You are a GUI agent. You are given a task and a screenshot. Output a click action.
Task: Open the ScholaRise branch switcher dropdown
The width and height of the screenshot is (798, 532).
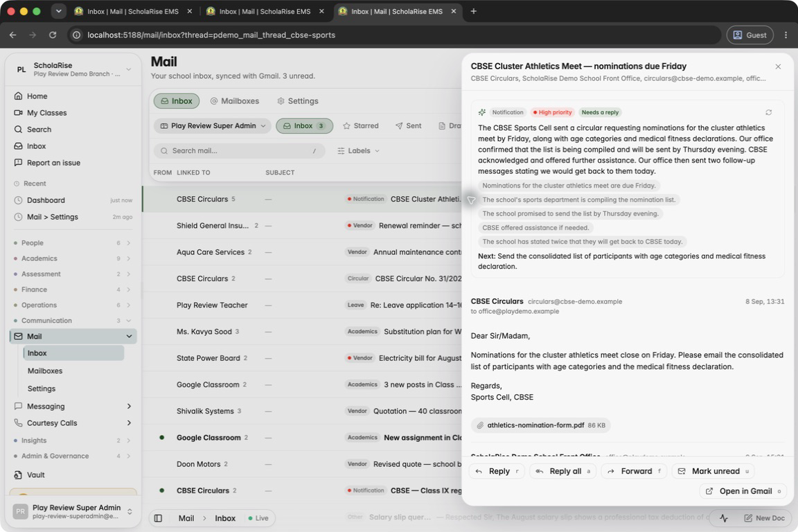[x=73, y=69]
